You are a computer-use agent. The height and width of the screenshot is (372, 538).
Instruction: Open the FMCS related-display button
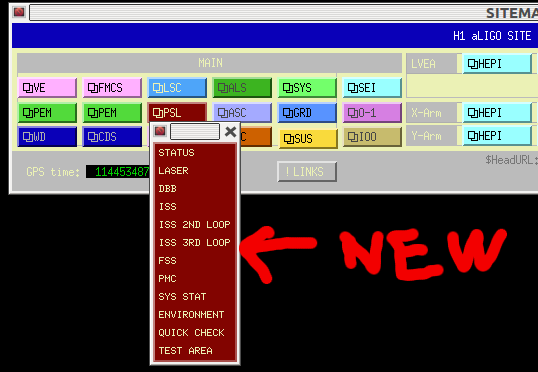click(112, 88)
